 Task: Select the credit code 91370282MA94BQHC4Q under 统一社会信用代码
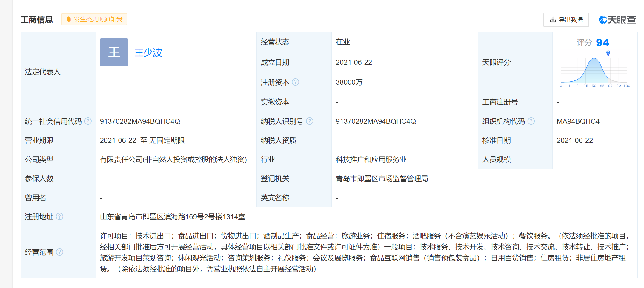point(140,121)
